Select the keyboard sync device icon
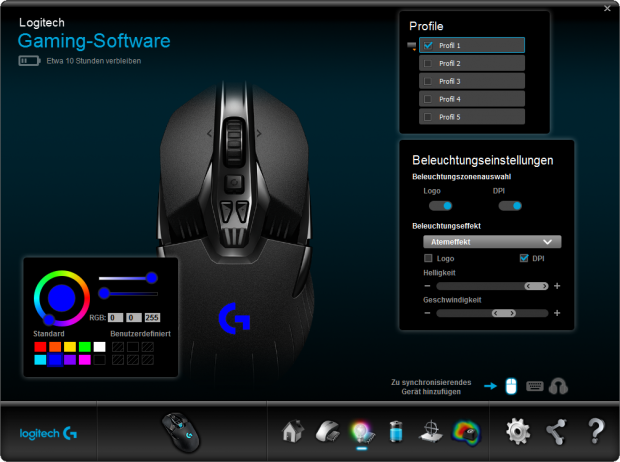Screen dimensions: 620x462 [x=535, y=386]
